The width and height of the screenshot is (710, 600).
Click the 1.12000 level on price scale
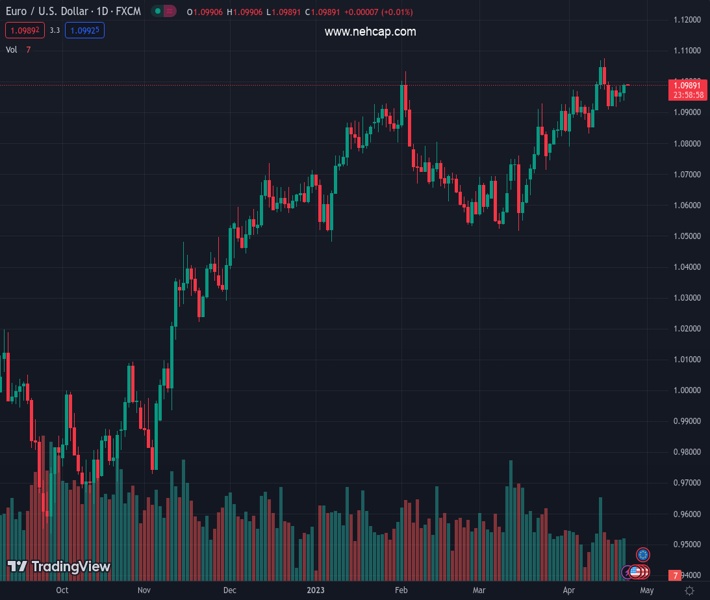coord(686,20)
